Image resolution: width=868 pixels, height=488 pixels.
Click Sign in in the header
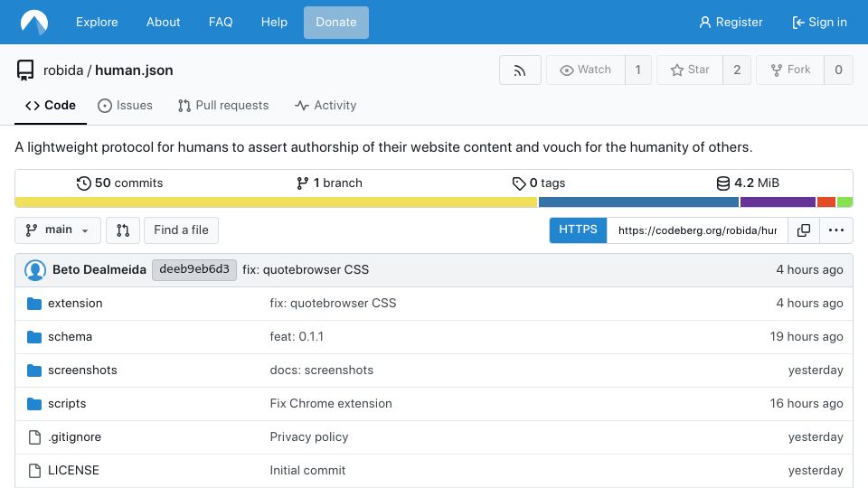tap(819, 22)
